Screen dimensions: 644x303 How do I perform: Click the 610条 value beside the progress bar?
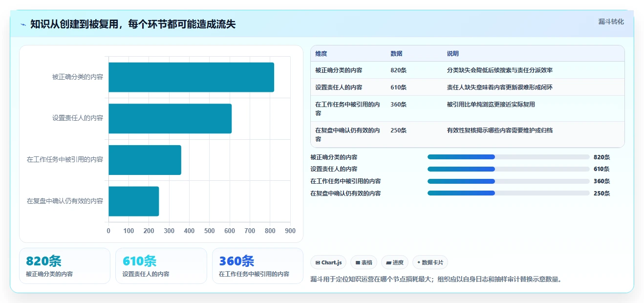pyautogui.click(x=601, y=169)
